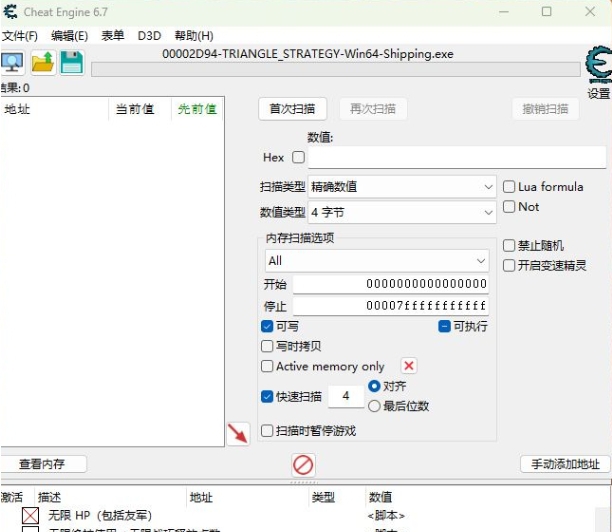Image resolution: width=612 pixels, height=532 pixels.
Task: Click the 开始 start address field
Action: tap(391, 284)
